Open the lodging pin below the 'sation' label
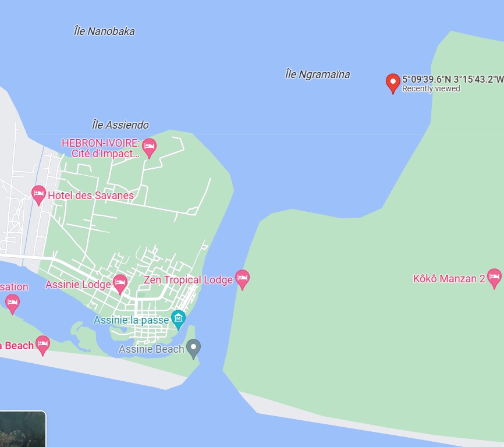504x447 pixels. [13, 304]
